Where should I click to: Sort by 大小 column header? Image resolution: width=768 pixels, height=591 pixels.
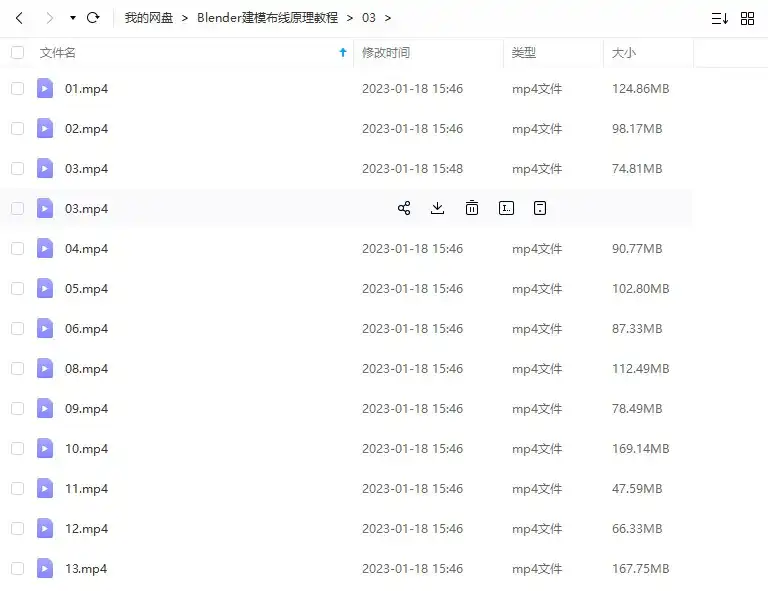pos(624,52)
